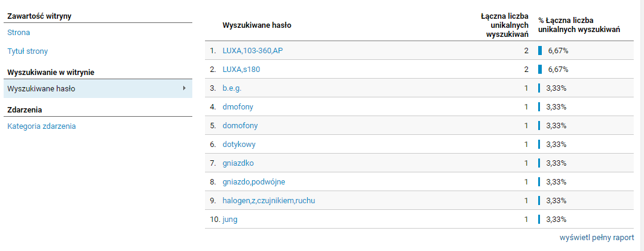The width and height of the screenshot is (644, 251).
Task: Open the dmofony search term
Action: (238, 107)
